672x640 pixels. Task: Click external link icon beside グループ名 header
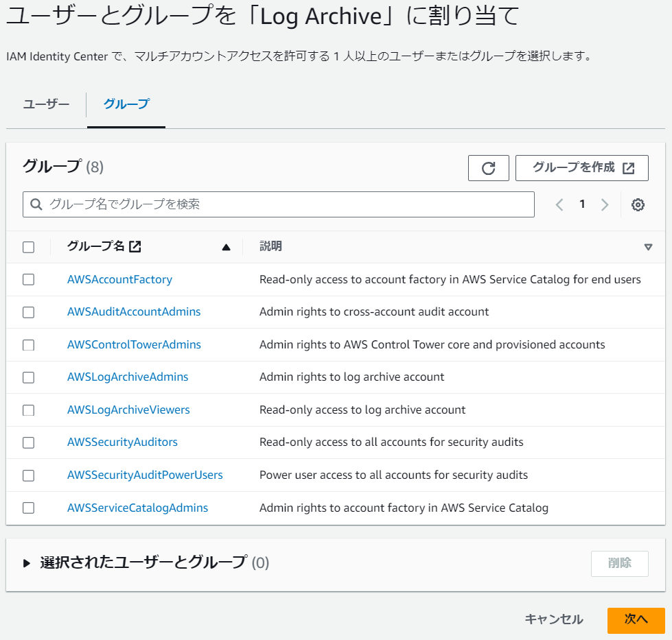(x=135, y=246)
